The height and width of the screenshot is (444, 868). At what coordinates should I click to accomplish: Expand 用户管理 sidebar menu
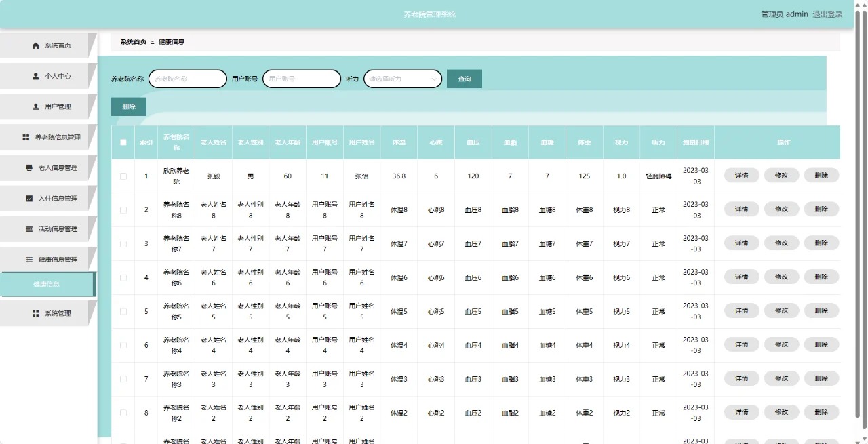49,106
